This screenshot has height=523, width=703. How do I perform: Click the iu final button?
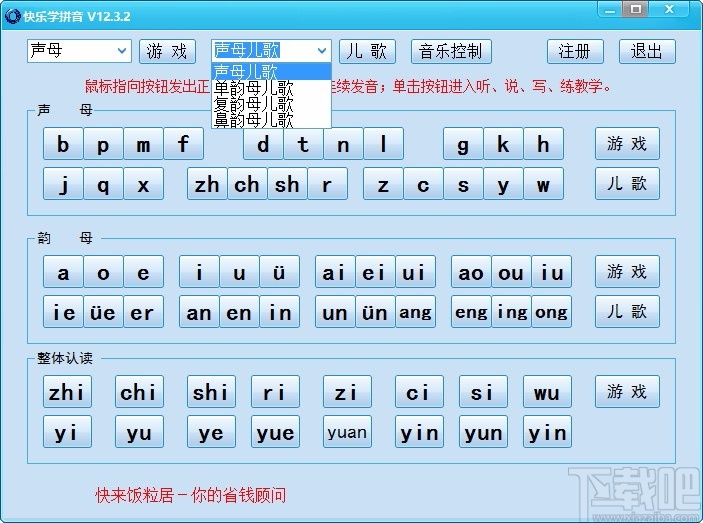click(551, 272)
